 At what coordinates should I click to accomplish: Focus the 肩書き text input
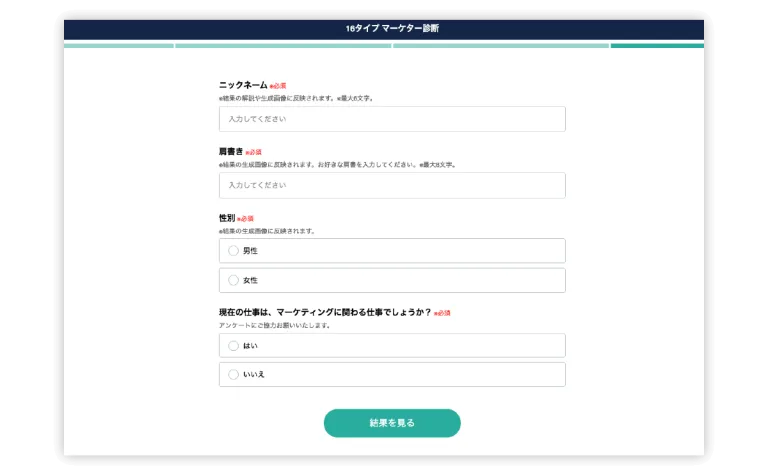pos(392,186)
